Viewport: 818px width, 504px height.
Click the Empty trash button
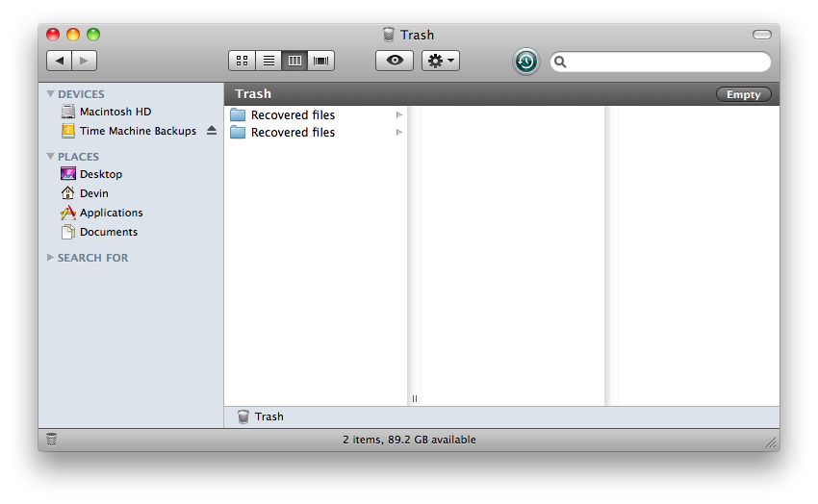click(743, 94)
